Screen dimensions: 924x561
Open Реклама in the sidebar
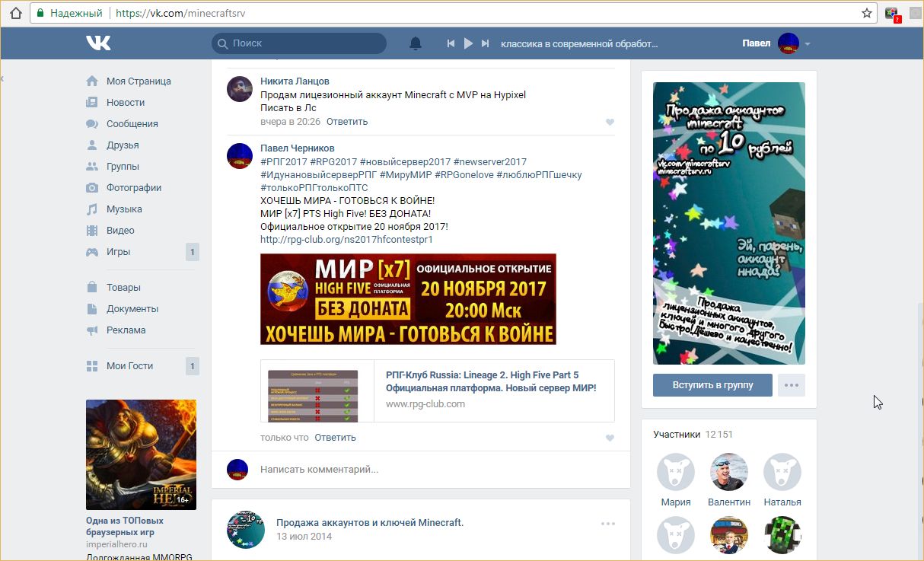point(126,330)
